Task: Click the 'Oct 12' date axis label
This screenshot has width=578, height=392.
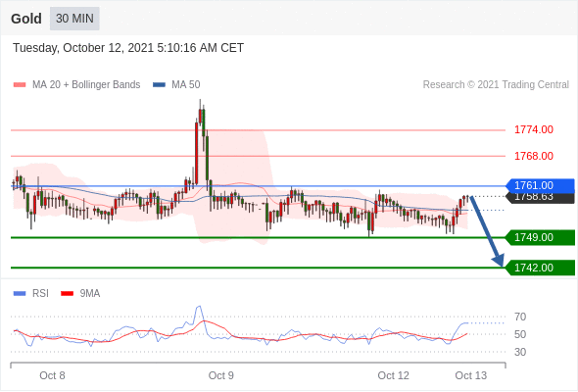Action: (393, 375)
